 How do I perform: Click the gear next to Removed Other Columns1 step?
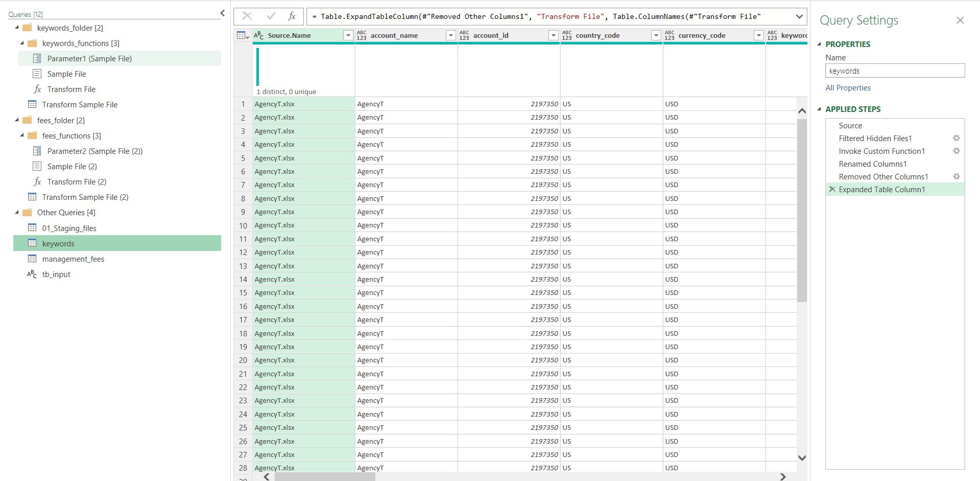[957, 176]
